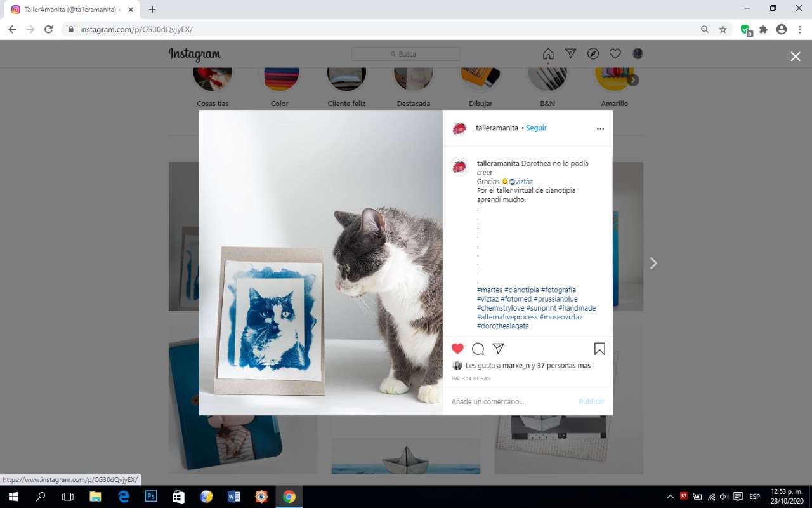Click the comment speech bubble icon

[478, 349]
